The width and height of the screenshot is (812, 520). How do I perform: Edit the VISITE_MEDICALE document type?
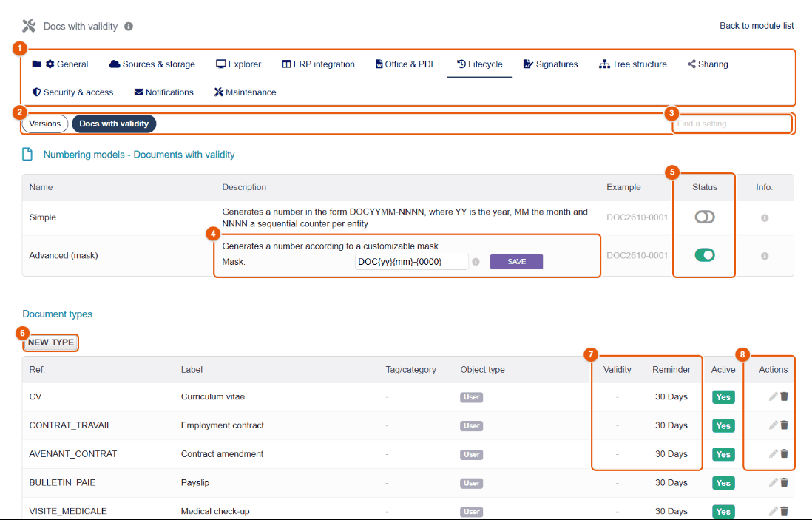click(x=773, y=511)
